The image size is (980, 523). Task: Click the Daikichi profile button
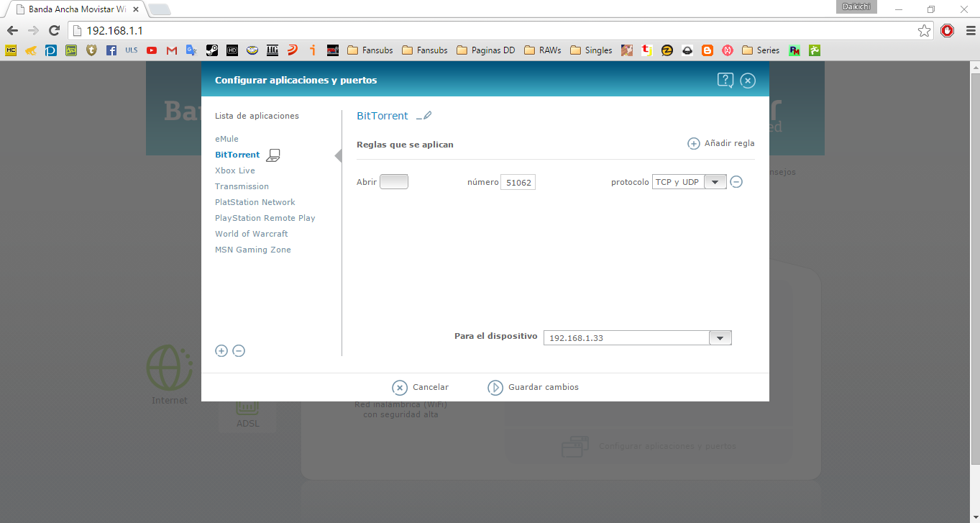tap(856, 6)
